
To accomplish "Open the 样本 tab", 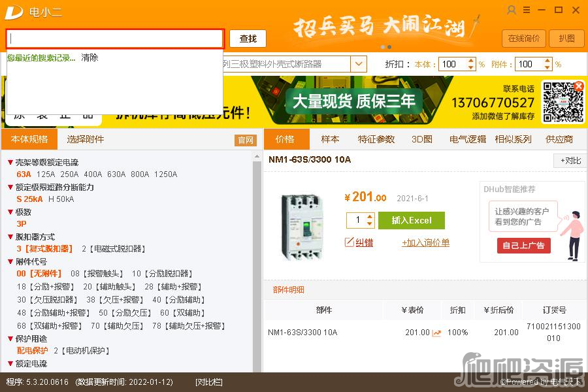I will tap(330, 139).
